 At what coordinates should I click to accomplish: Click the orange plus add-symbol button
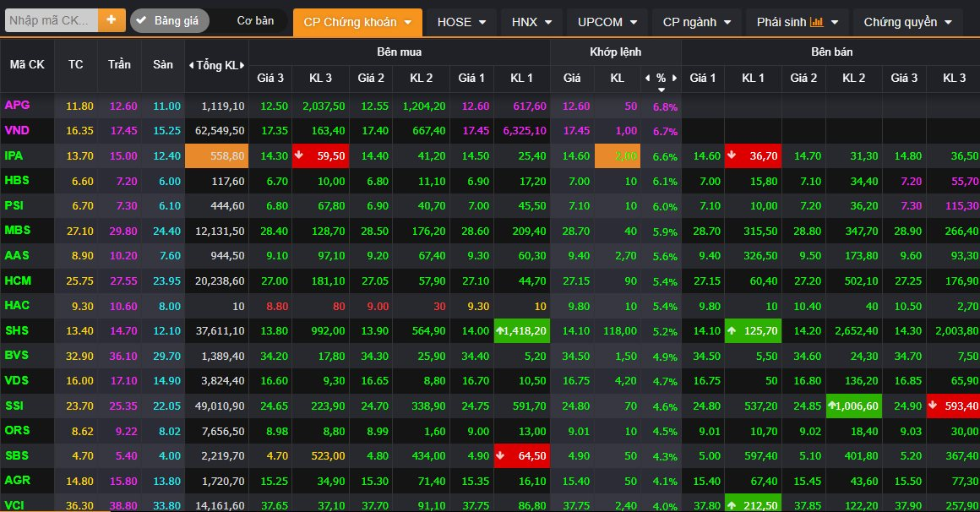pyautogui.click(x=112, y=20)
